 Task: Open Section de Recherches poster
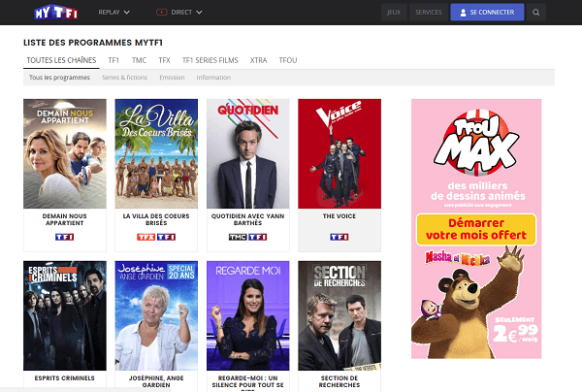coord(339,315)
